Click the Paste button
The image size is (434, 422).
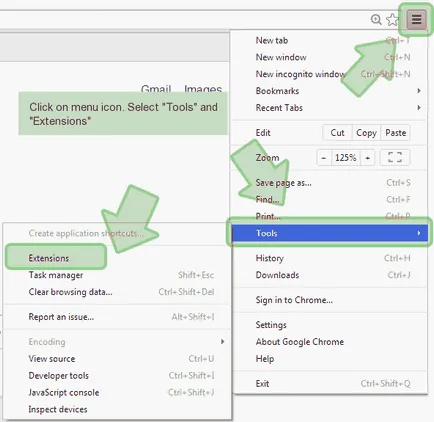pyautogui.click(x=396, y=133)
